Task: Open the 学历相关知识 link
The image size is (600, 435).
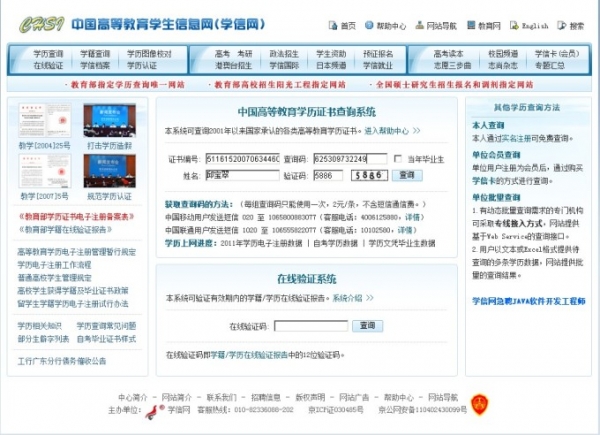Action: click(39, 326)
